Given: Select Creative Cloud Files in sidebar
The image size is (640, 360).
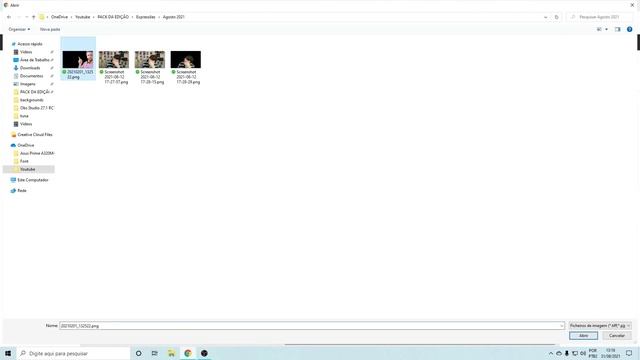Looking at the screenshot, I should 35,135.
